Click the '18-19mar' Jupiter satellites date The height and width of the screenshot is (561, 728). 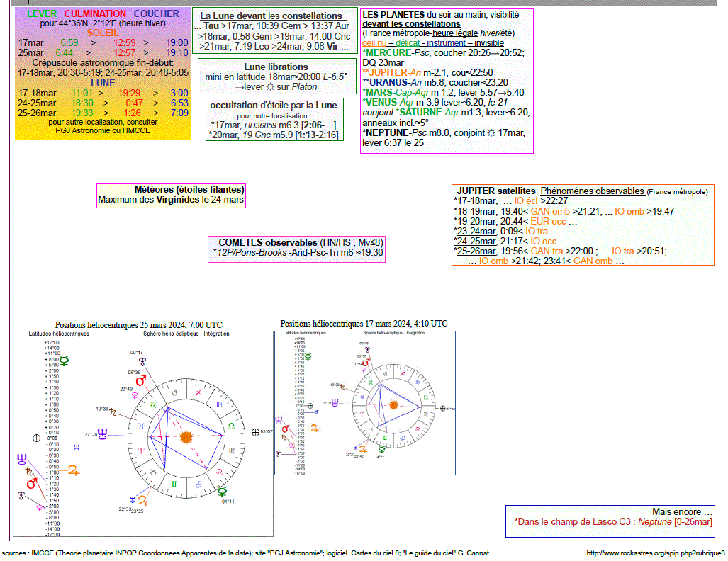tap(477, 211)
